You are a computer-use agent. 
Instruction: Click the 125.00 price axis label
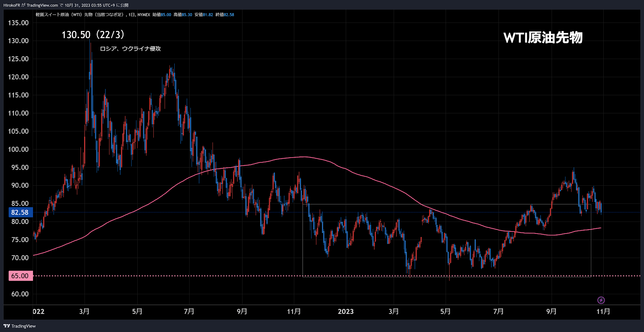(19, 59)
